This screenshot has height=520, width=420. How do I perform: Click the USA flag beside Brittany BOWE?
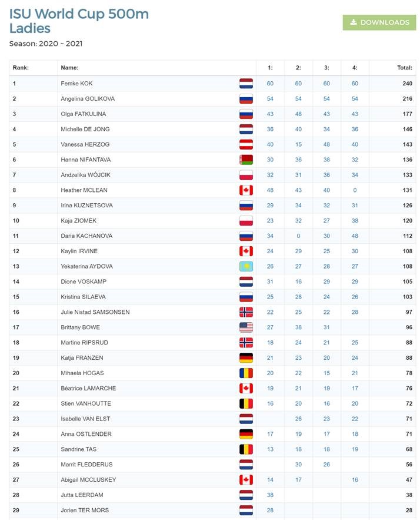pos(246,327)
